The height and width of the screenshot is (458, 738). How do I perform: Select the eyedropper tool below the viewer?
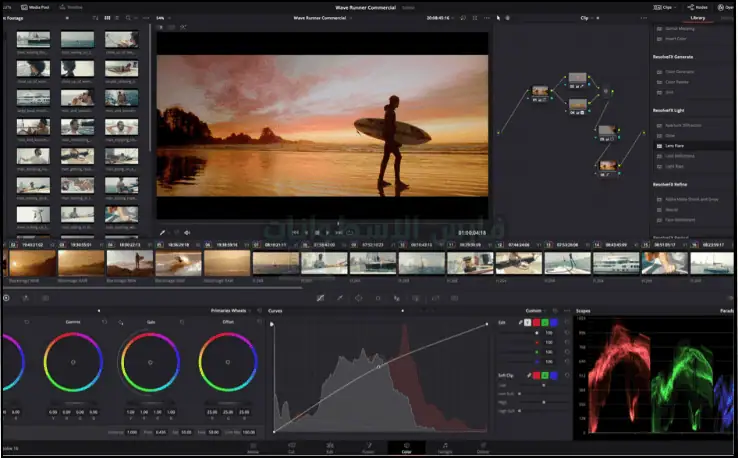pos(163,232)
